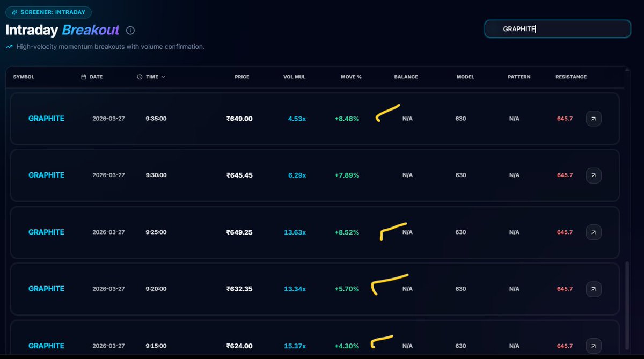Viewport: 644px width, 359px height.
Task: Click the RESISTANCE column header
Action: pos(571,77)
